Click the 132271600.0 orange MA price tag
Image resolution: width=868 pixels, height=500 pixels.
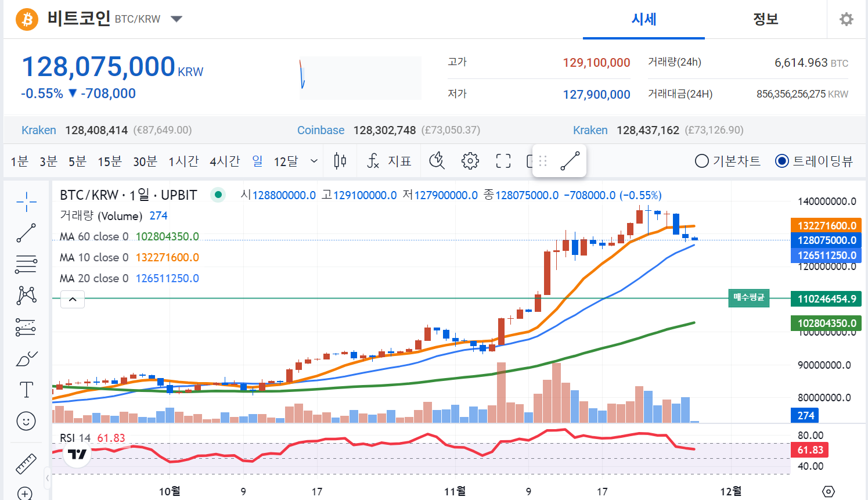click(x=827, y=225)
